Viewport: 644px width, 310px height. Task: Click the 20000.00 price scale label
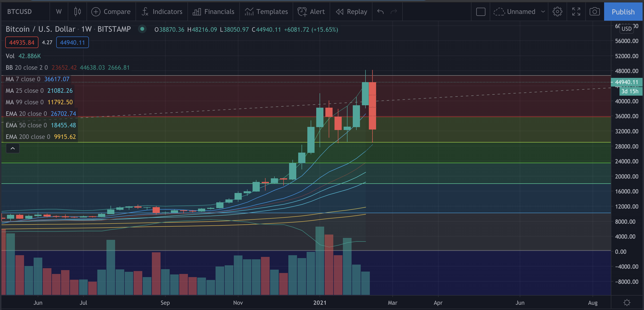626,176
